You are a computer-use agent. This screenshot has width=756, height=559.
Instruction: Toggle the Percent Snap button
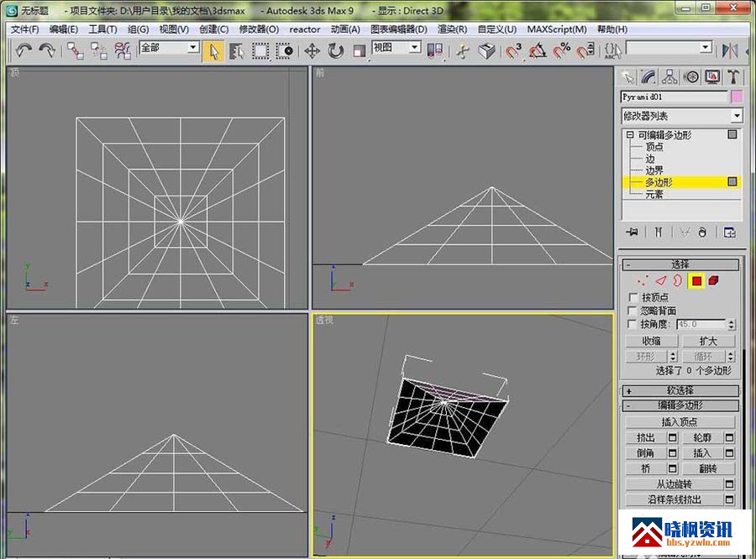click(x=561, y=51)
